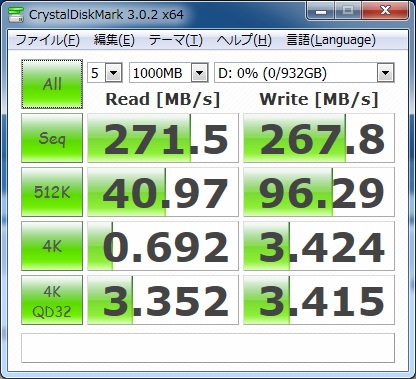This screenshot has height=379, width=416.
Task: Click the Write [MB/s] column header
Action: pyautogui.click(x=319, y=99)
